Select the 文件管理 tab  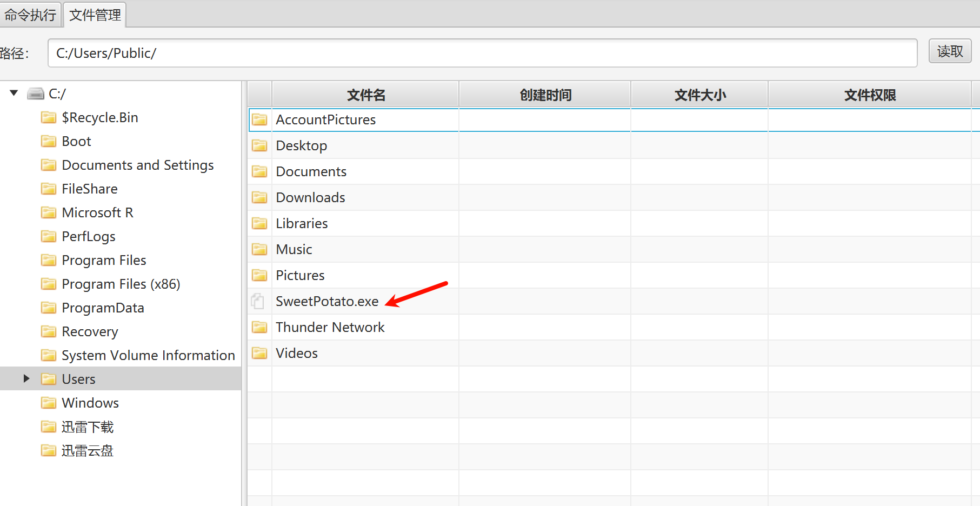(95, 15)
